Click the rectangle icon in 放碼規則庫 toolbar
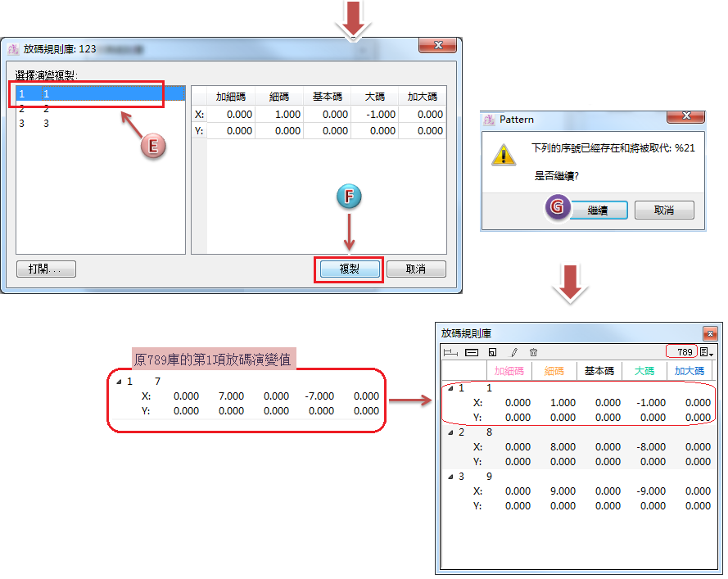The width and height of the screenshot is (728, 579). (472, 352)
